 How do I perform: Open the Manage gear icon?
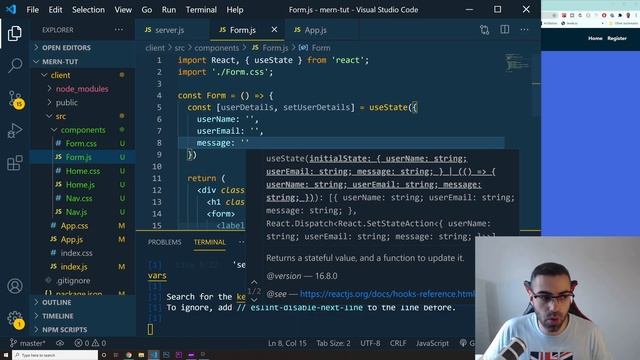tap(16, 319)
